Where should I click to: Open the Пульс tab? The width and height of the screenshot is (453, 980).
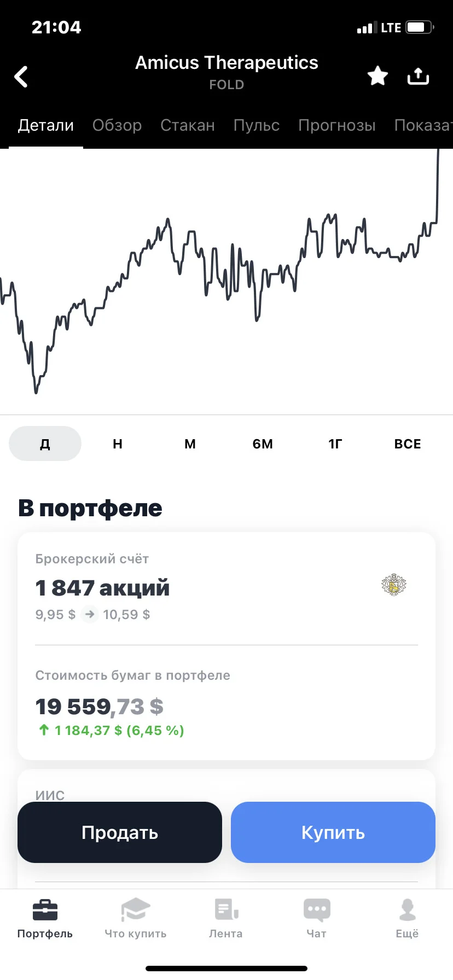[257, 125]
